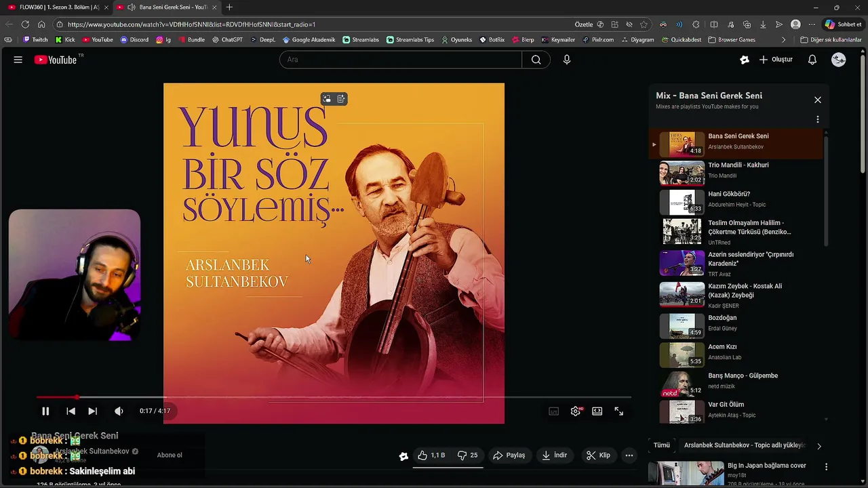The width and height of the screenshot is (868, 488).
Task: Open YouTube notifications bell
Action: point(812,60)
